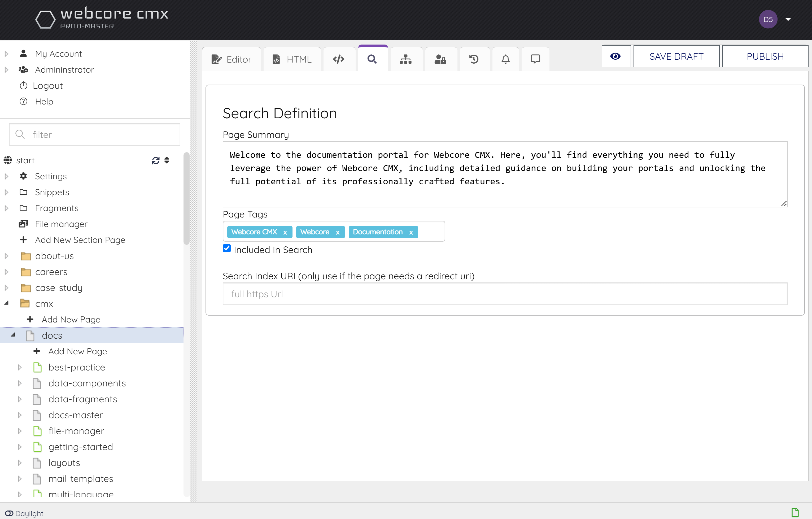The width and height of the screenshot is (812, 519).
Task: Expand the about-us section in sidebar
Action: 7,256
